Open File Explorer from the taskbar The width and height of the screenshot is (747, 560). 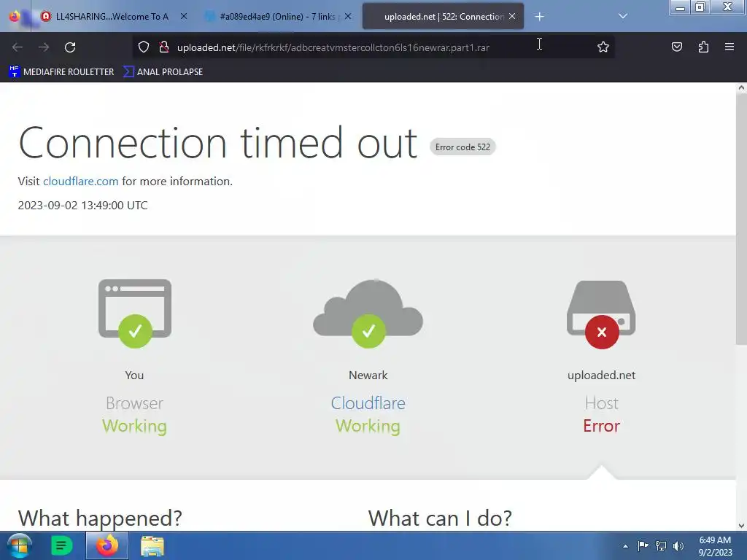[x=152, y=545]
